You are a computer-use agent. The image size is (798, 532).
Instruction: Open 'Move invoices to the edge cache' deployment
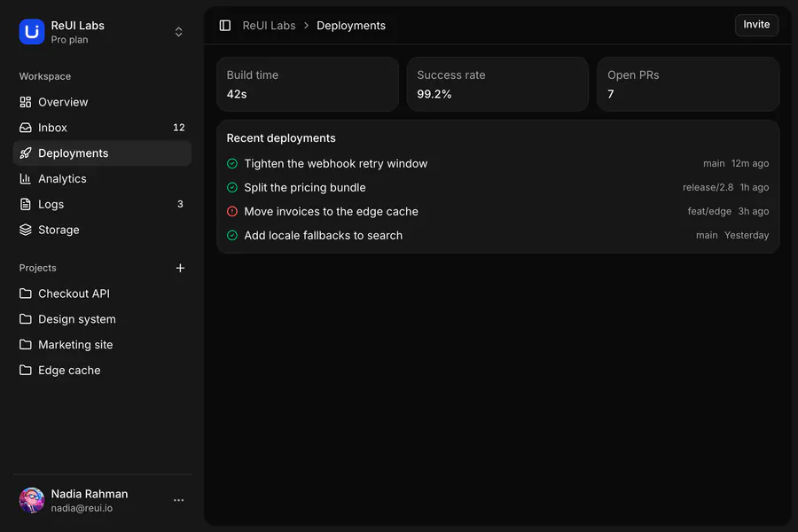[x=497, y=211]
